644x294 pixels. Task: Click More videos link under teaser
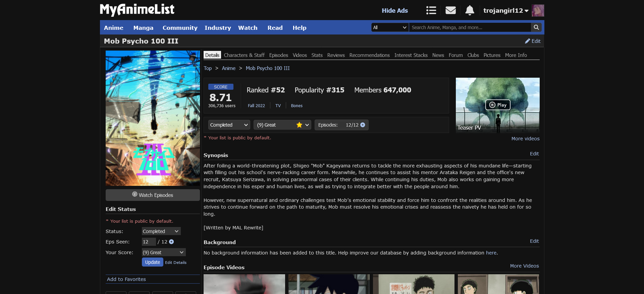(525, 139)
